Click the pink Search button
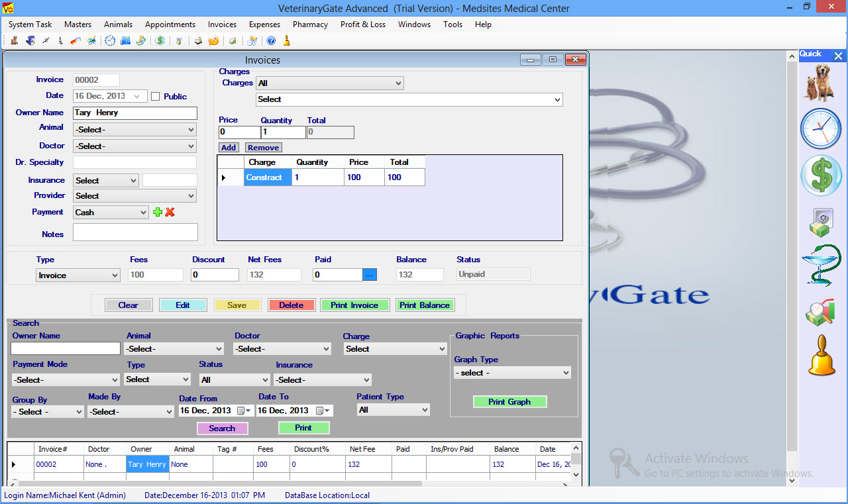 [x=222, y=428]
